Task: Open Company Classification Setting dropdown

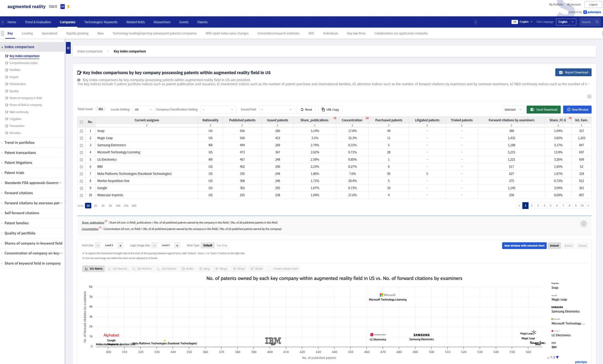Action: click(218, 110)
